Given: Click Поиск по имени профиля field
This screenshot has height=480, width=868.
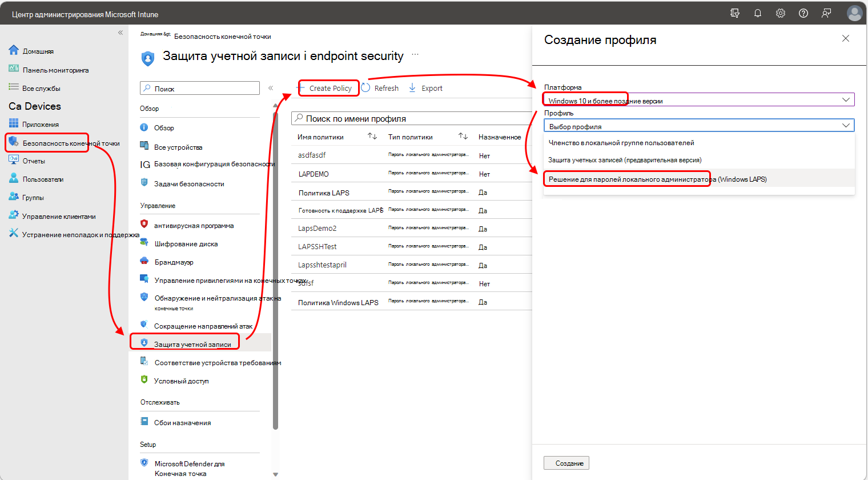Looking at the screenshot, I should [x=412, y=118].
